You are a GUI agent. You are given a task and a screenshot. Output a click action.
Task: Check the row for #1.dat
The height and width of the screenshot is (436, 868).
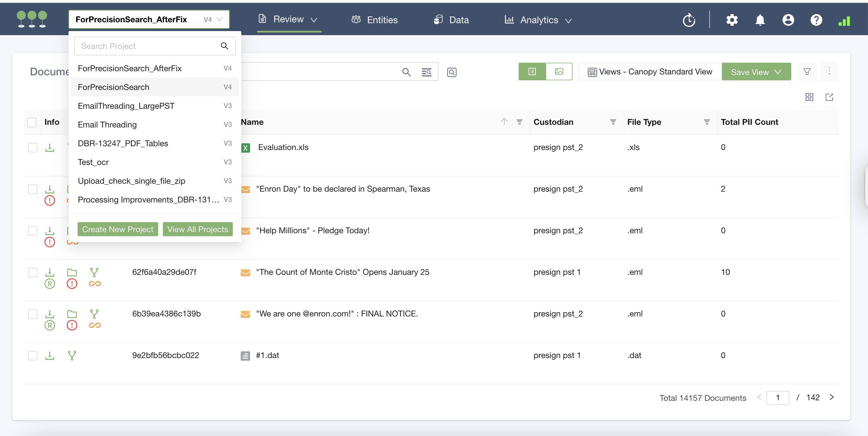pyautogui.click(x=33, y=355)
